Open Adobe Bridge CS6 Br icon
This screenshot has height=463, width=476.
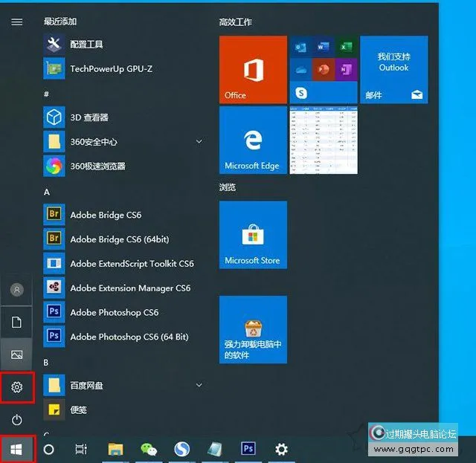coord(54,214)
